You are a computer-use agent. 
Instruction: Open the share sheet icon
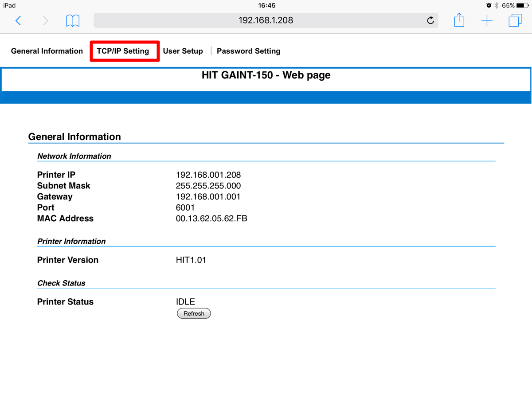(459, 20)
